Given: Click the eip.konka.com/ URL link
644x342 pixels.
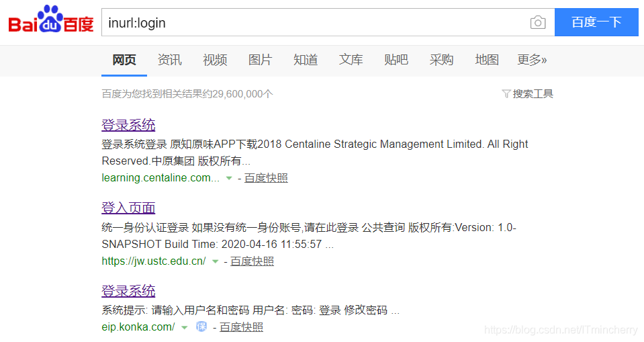Looking at the screenshot, I should coord(138,327).
